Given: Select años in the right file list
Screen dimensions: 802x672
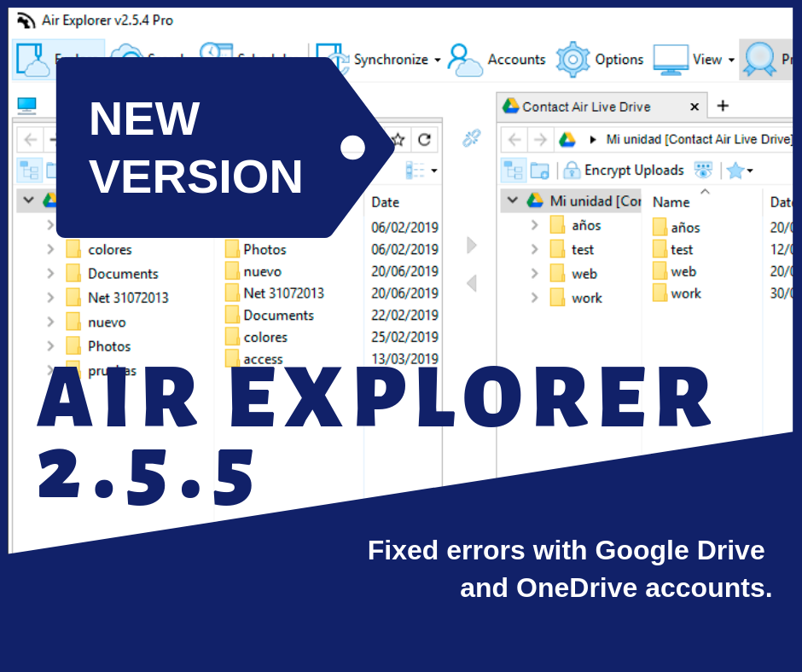Looking at the screenshot, I should click(677, 228).
